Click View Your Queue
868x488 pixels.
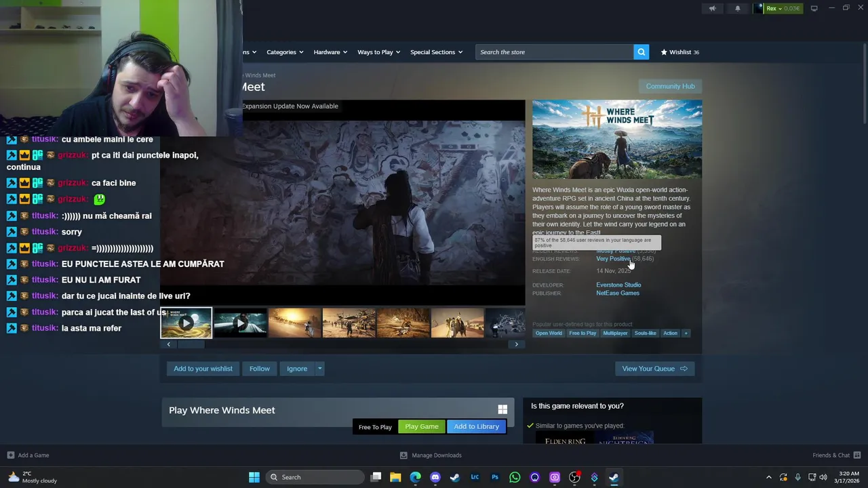pyautogui.click(x=654, y=369)
